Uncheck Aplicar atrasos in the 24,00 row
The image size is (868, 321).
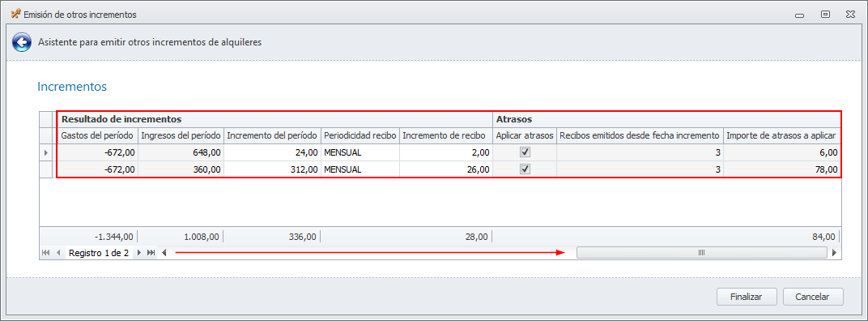pos(525,152)
